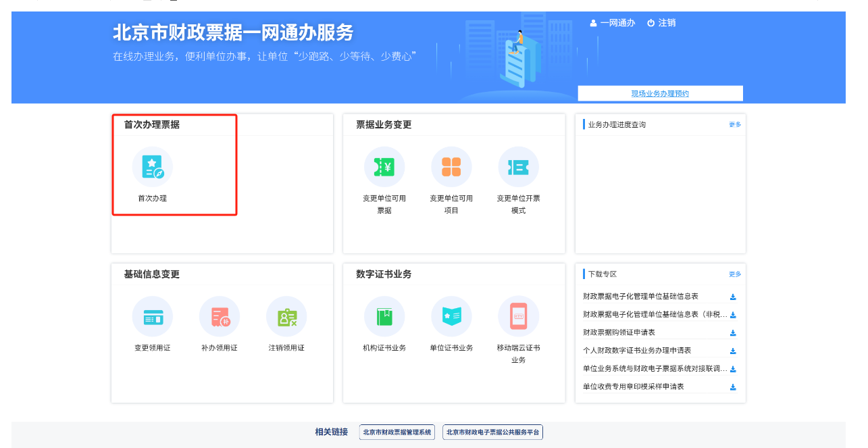Viewport: 868px width, 448px height.
Task: Download 个人财政数字证书业务办理申请表 via its icon
Action: 733,351
